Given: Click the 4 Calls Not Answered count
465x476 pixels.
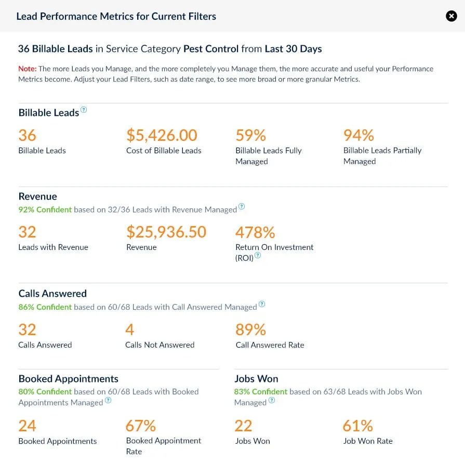Looking at the screenshot, I should [x=130, y=330].
